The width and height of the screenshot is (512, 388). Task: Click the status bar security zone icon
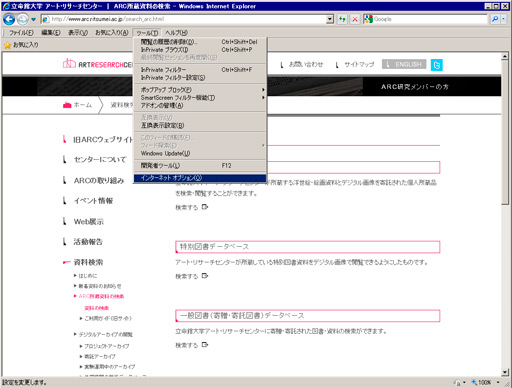click(458, 382)
